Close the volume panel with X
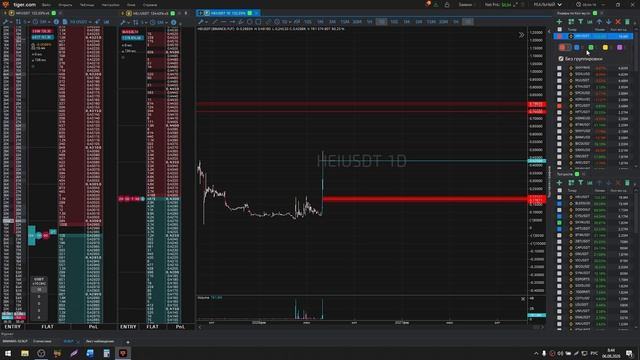The height and width of the screenshot is (360, 640). pos(523,299)
